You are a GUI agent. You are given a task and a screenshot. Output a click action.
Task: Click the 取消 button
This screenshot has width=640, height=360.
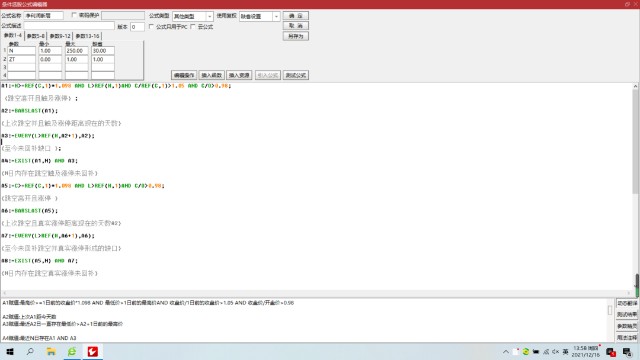[296, 26]
